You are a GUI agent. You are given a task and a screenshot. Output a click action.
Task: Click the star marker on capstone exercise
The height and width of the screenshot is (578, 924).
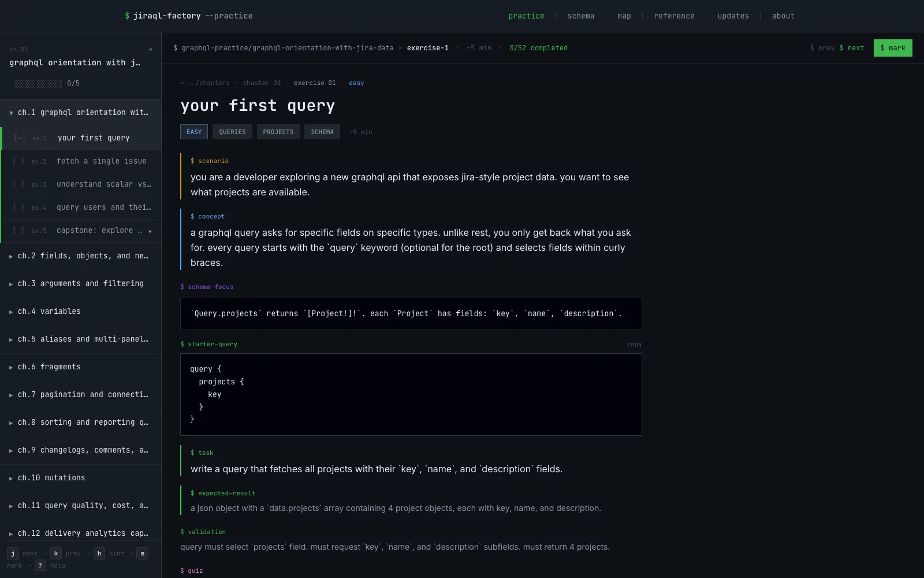click(x=150, y=231)
